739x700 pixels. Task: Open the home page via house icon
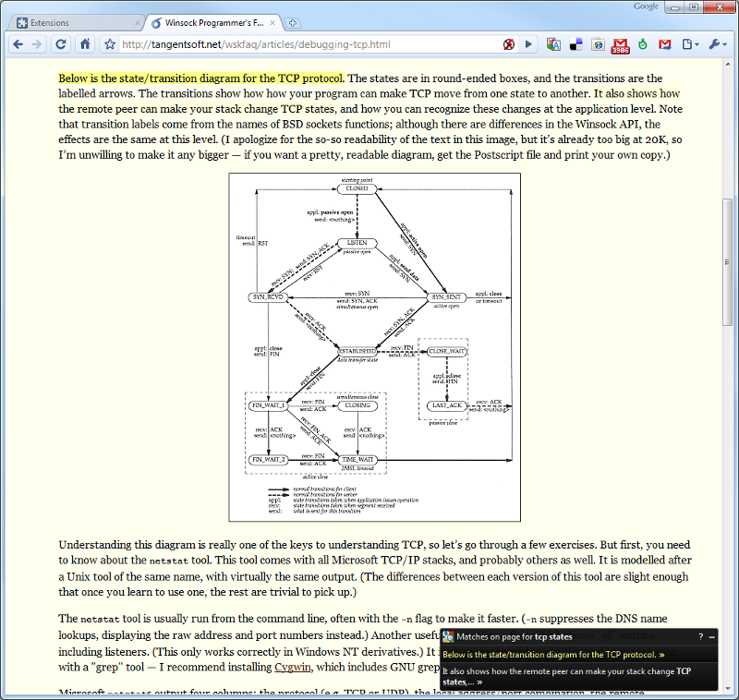pyautogui.click(x=85, y=44)
